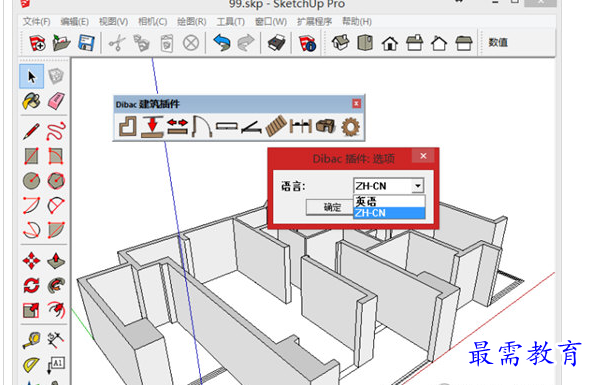Viewport: 590px width, 385px height.
Task: Click Dibac red down-arrow tool
Action: (152, 126)
